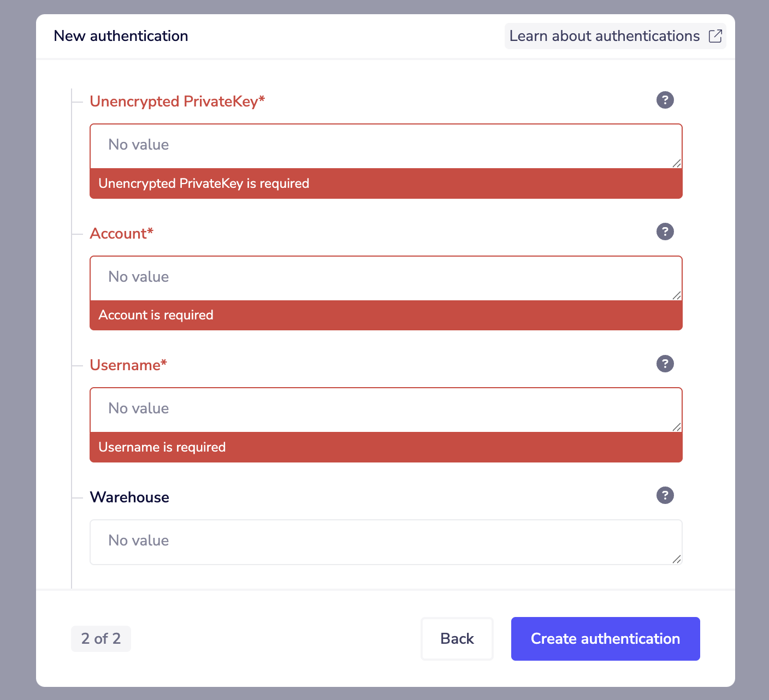This screenshot has width=769, height=700.
Task: Click the 2 of 2 page indicator
Action: coord(100,638)
